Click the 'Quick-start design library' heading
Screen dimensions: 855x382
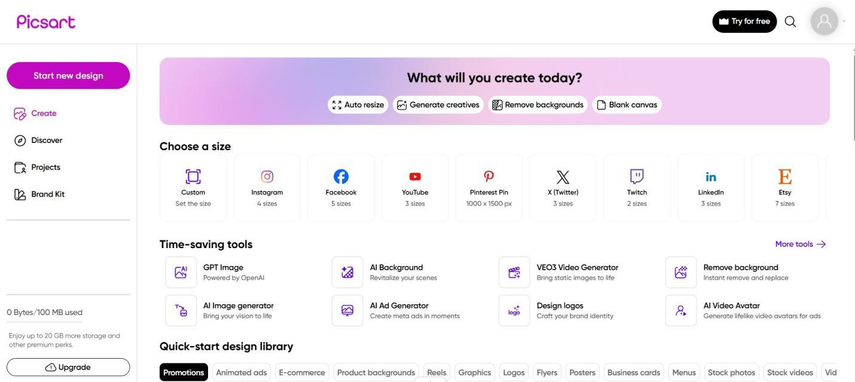pyautogui.click(x=226, y=347)
